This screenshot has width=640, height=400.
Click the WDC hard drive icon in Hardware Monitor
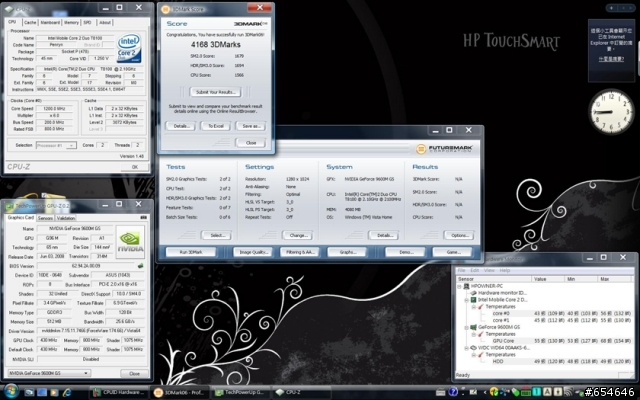click(x=473, y=348)
